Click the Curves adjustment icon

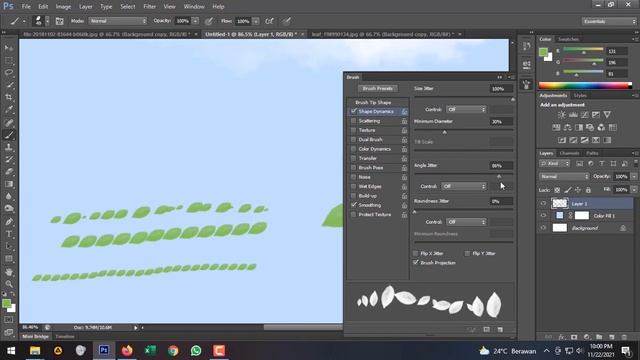coord(584,115)
